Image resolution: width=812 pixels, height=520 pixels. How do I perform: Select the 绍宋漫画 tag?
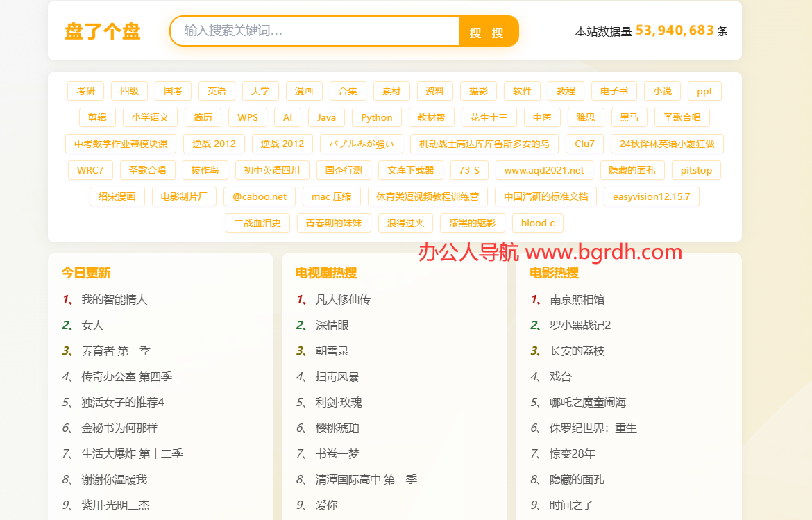(x=117, y=196)
